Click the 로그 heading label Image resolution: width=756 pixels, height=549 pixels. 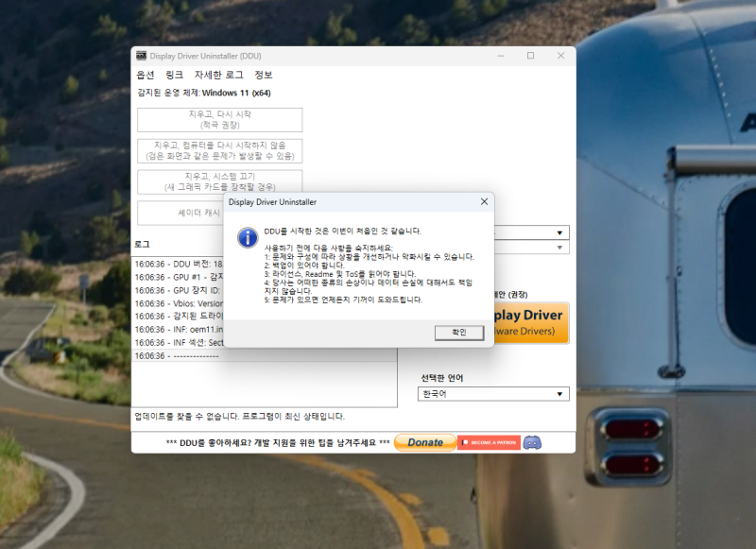143,244
